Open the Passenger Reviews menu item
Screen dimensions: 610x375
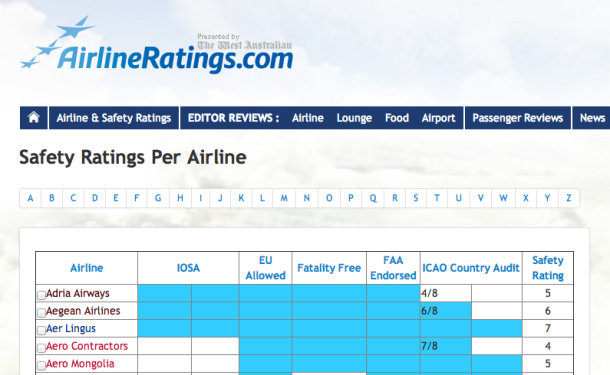(518, 117)
